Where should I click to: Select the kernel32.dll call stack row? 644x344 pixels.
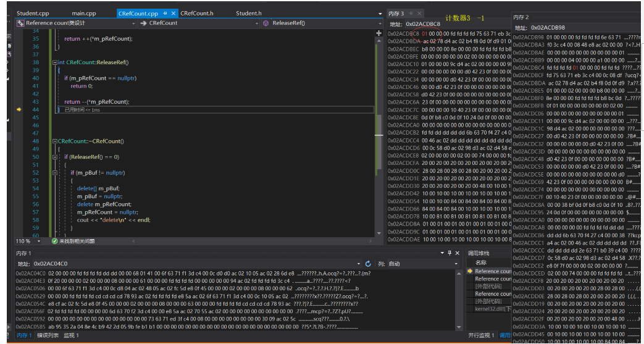(493, 308)
